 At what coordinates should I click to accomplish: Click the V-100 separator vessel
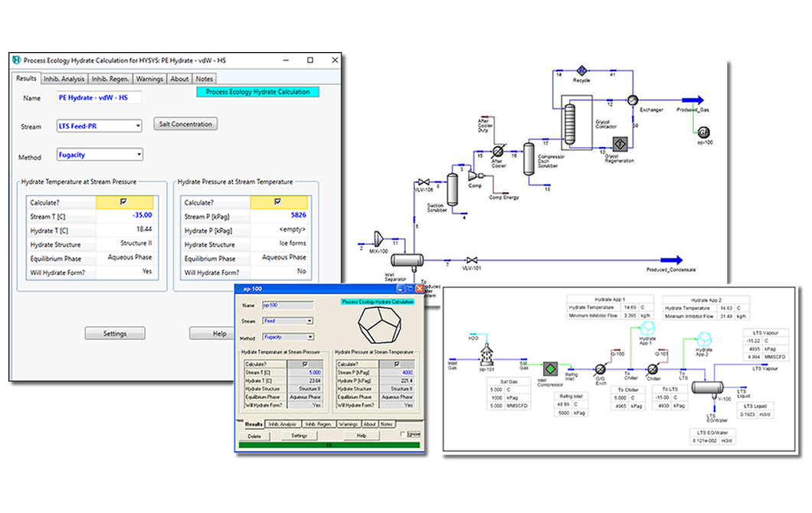[x=707, y=387]
